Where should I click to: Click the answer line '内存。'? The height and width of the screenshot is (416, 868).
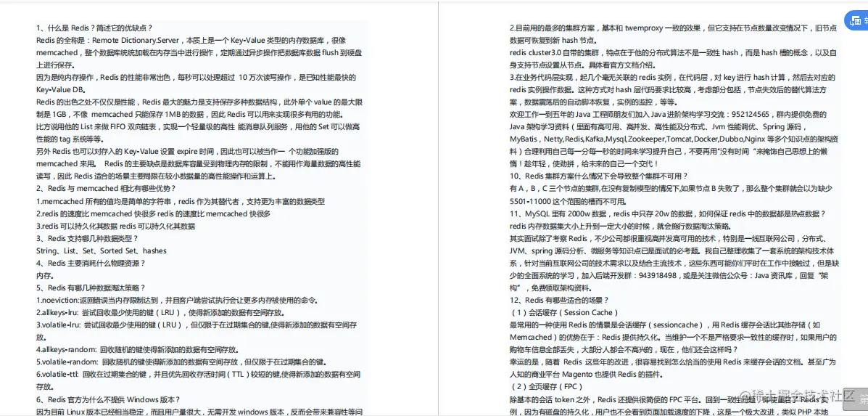(x=46, y=275)
